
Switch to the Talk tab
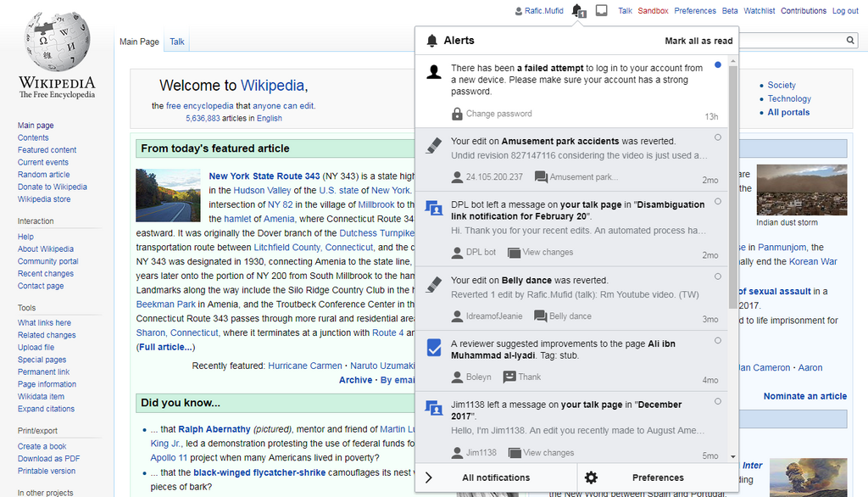(176, 42)
